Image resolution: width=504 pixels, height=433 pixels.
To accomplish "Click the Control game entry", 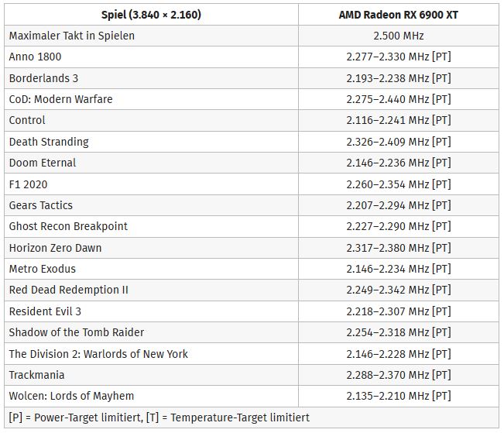I will (27, 120).
